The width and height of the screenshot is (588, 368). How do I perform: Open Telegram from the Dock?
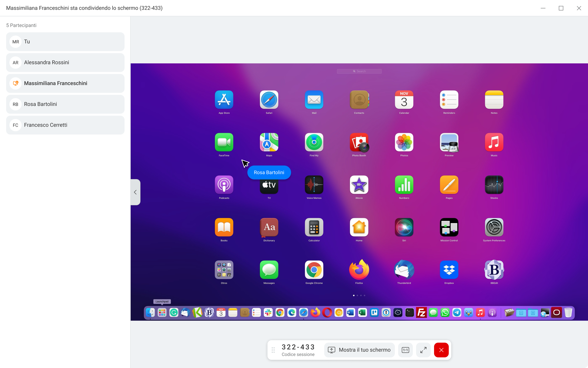pos(457,313)
